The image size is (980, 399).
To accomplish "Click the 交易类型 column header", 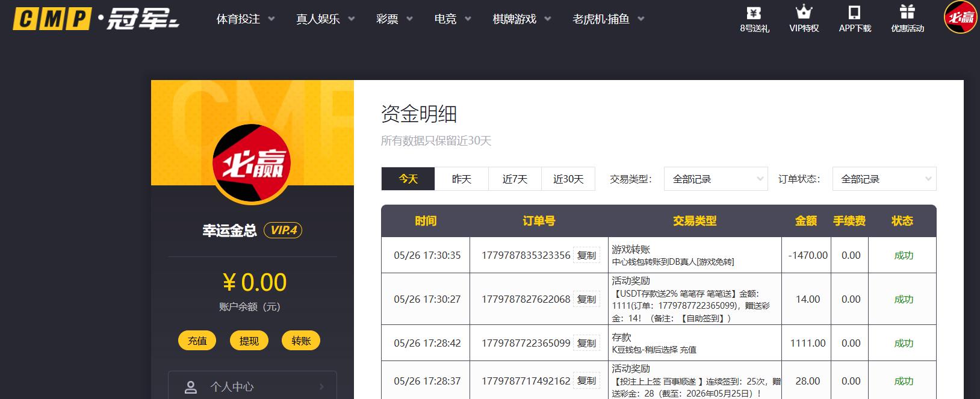I will point(695,221).
